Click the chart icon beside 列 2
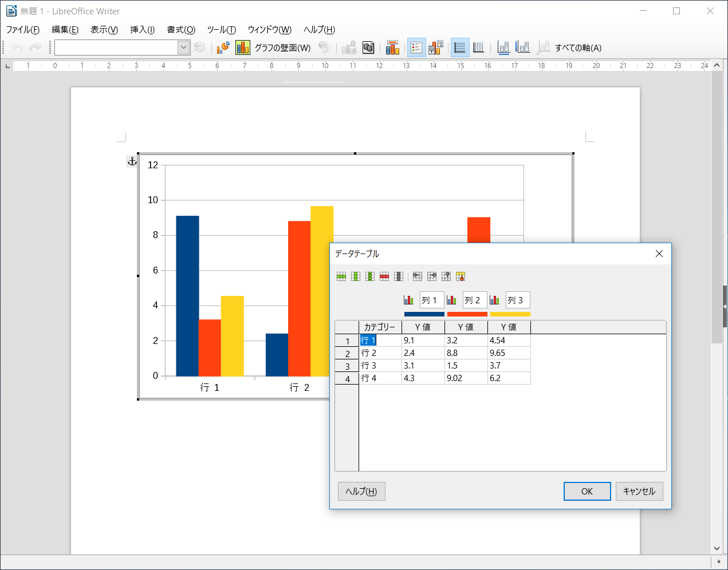The width and height of the screenshot is (728, 570). coord(451,300)
